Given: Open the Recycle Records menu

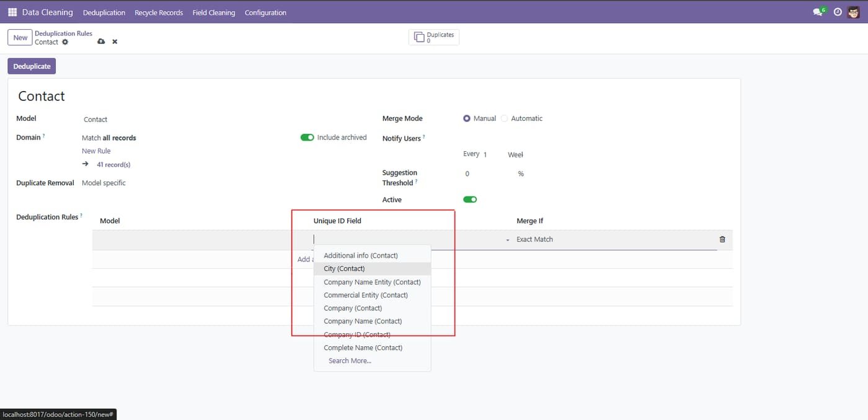Looking at the screenshot, I should tap(159, 12).
